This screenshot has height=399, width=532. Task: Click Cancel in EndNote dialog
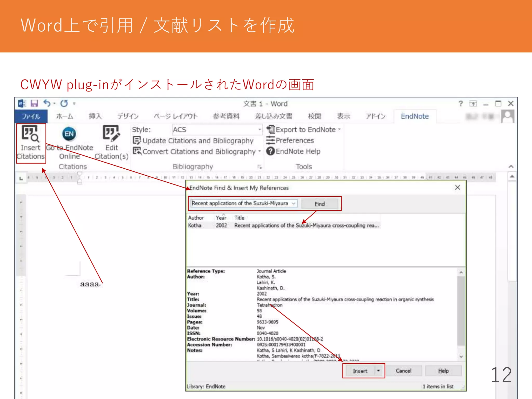click(404, 371)
